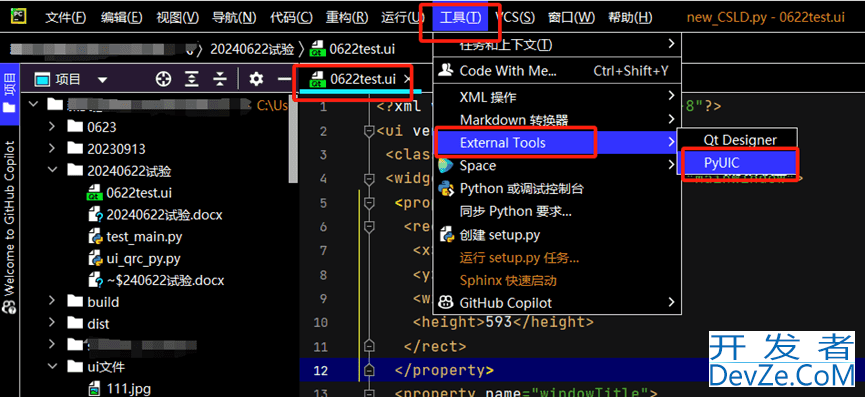This screenshot has height=397, width=865.
Task: Click 运行 setup.py 任务 entry
Action: point(556,257)
